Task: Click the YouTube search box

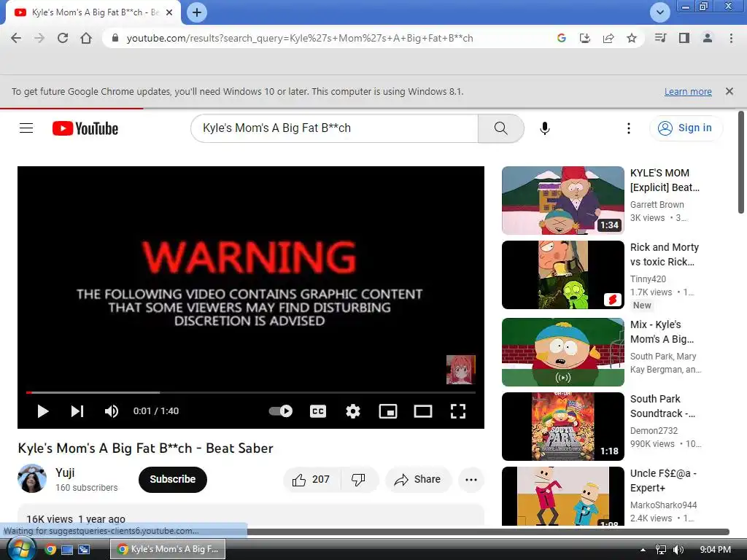Action: pos(334,128)
